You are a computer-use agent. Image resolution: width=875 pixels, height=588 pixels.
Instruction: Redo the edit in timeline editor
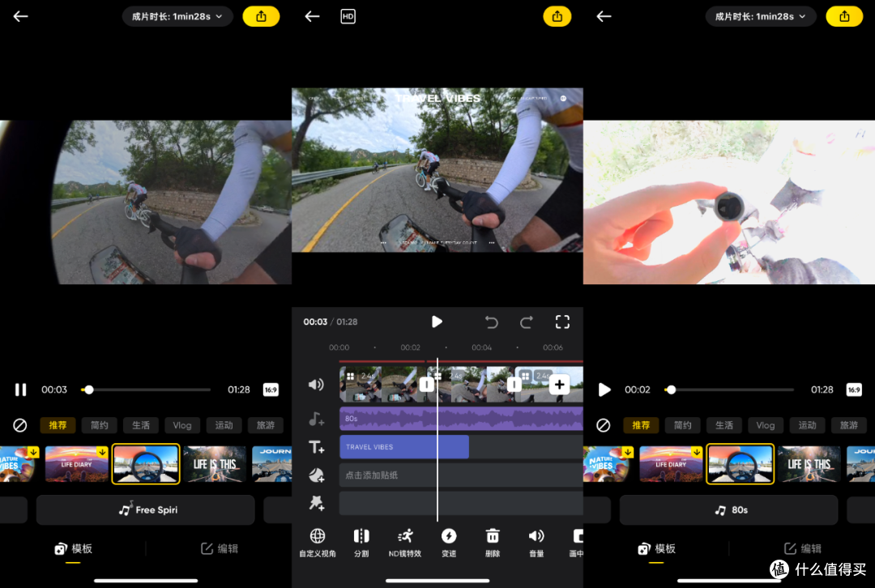click(527, 322)
